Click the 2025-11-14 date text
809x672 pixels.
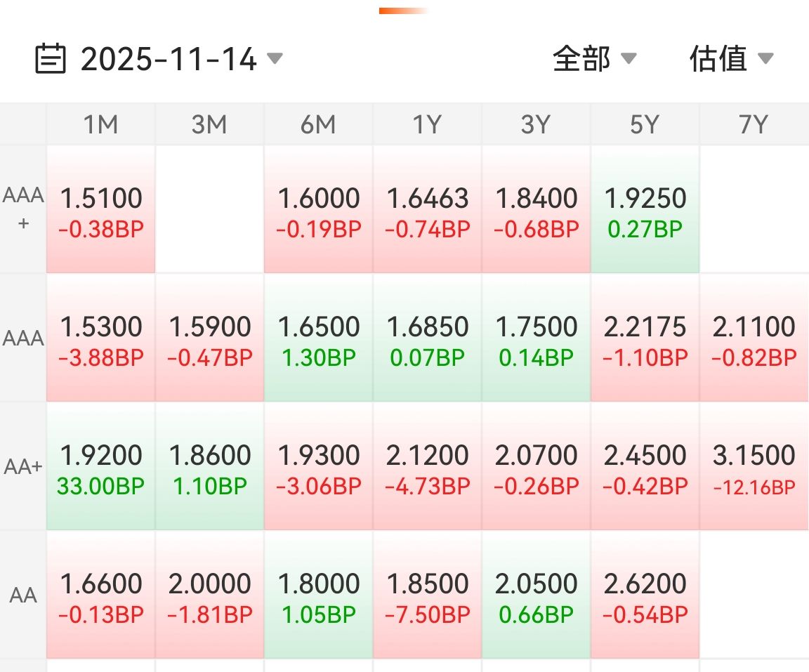pyautogui.click(x=169, y=59)
